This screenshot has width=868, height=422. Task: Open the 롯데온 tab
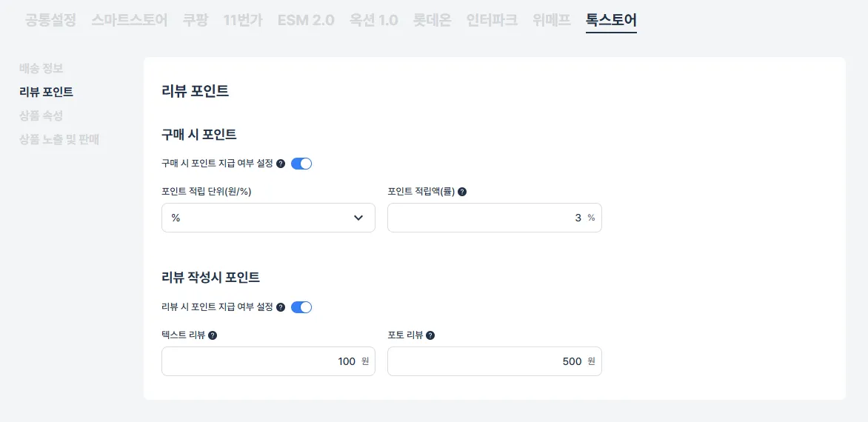point(433,21)
